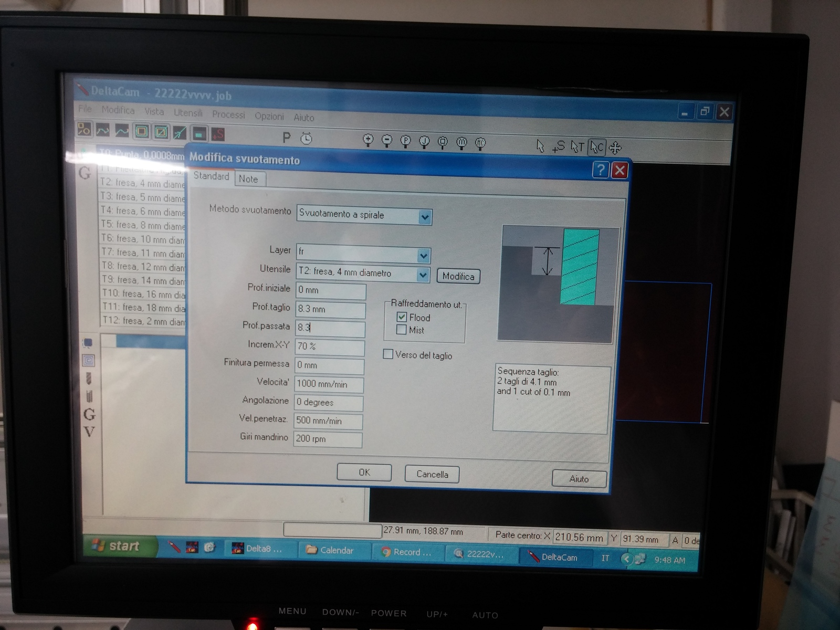Click the OK button
The width and height of the screenshot is (840, 630).
pyautogui.click(x=364, y=472)
